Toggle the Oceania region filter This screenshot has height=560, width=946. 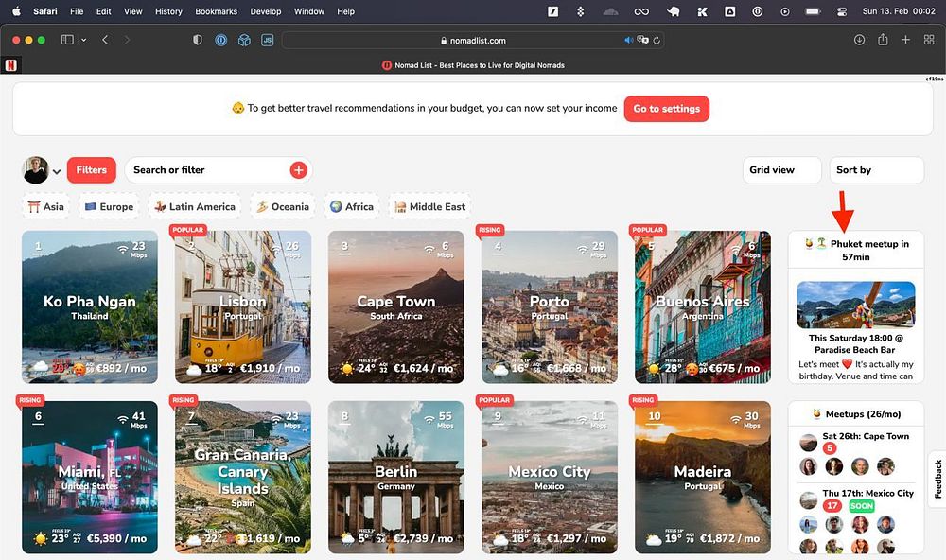point(283,206)
